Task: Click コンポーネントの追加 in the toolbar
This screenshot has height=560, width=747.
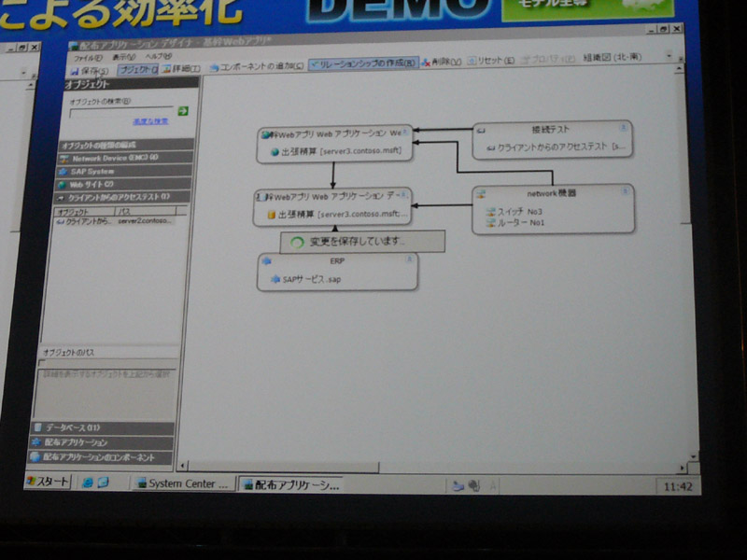Action: point(256,66)
